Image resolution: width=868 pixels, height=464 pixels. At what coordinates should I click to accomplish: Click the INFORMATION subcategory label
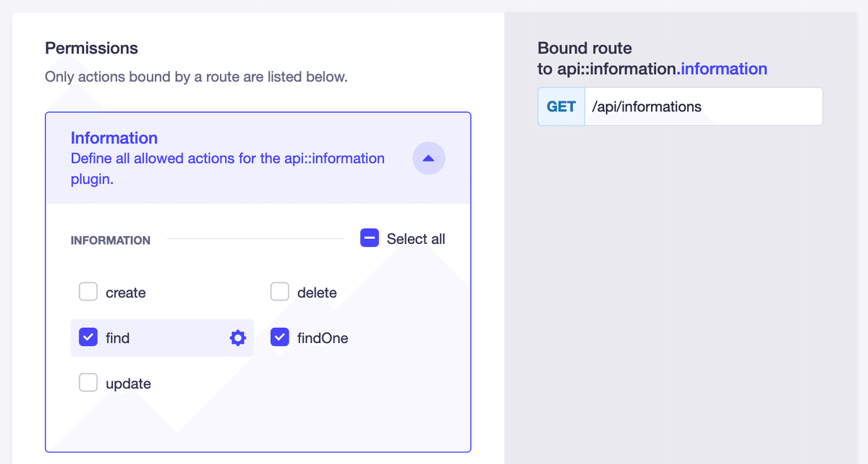pyautogui.click(x=111, y=240)
